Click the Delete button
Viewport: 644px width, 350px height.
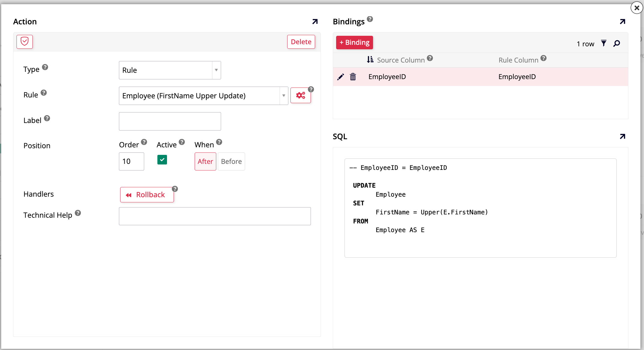301,42
